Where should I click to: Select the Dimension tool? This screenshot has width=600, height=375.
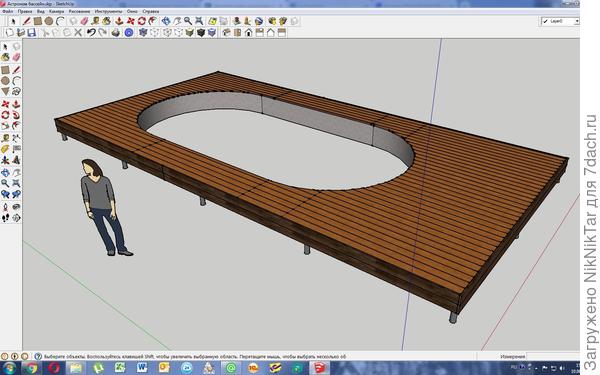pyautogui.click(x=16, y=137)
